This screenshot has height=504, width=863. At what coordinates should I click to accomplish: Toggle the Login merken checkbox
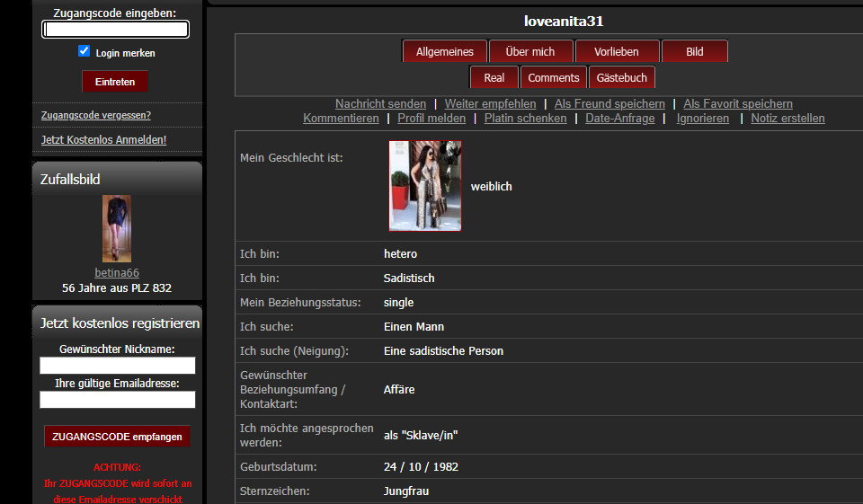85,52
